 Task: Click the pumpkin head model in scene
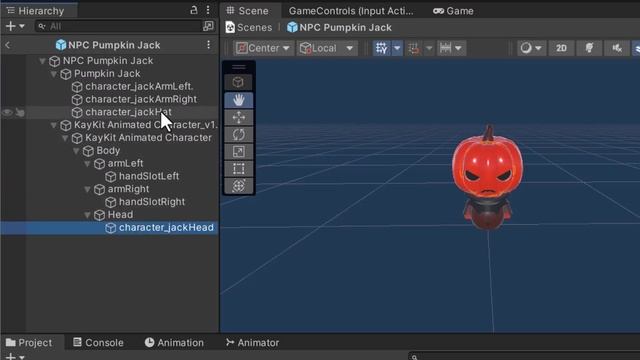[x=487, y=165]
